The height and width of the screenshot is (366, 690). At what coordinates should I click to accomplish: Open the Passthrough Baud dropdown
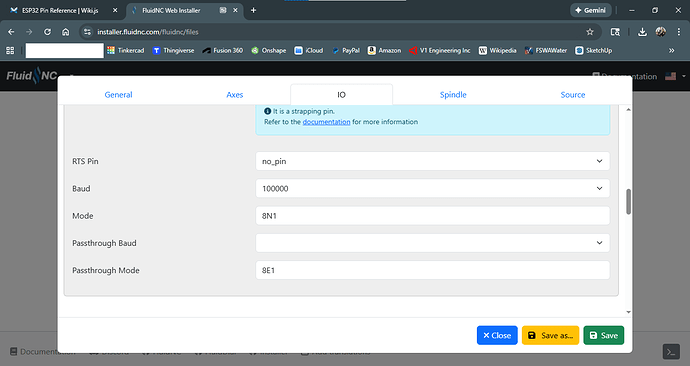433,243
